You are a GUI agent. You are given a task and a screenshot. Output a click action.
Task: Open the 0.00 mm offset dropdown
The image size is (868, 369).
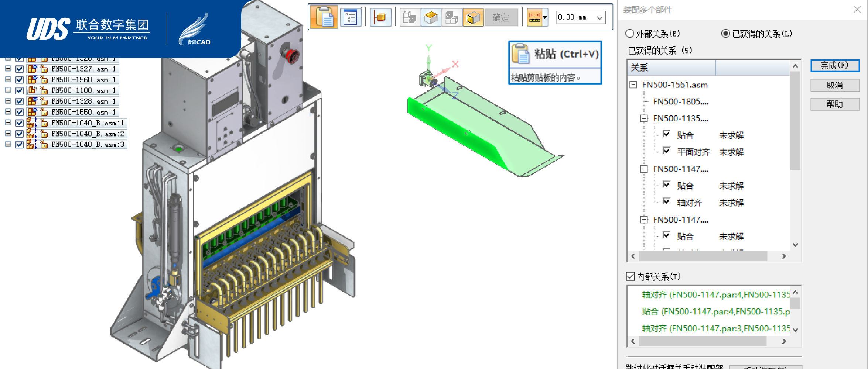599,17
